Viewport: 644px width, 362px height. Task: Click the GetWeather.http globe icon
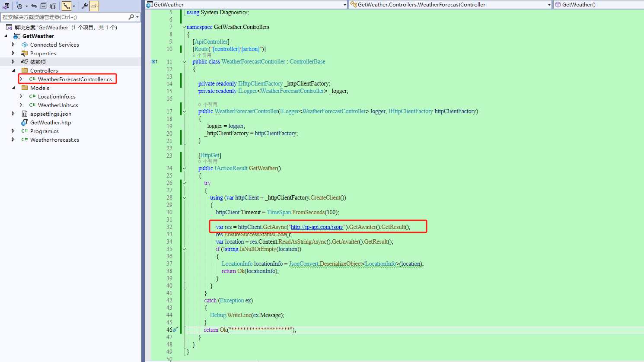pos(25,123)
